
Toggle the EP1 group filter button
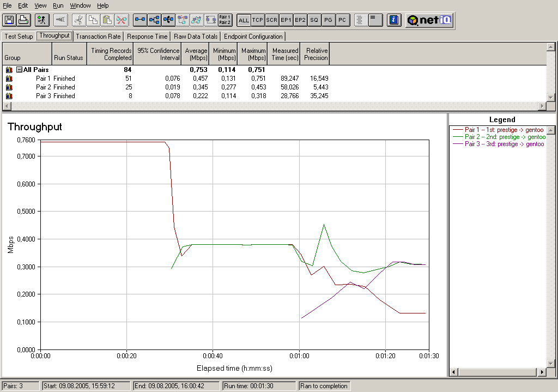286,20
